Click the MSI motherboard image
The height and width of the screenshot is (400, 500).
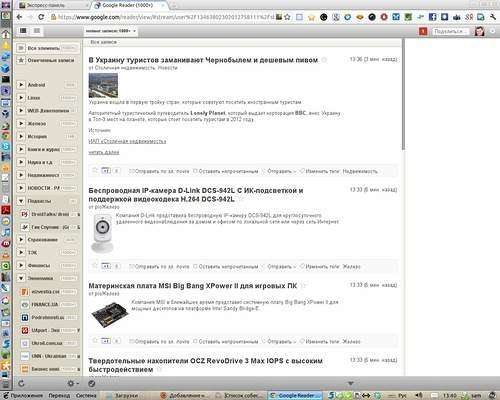[110, 315]
